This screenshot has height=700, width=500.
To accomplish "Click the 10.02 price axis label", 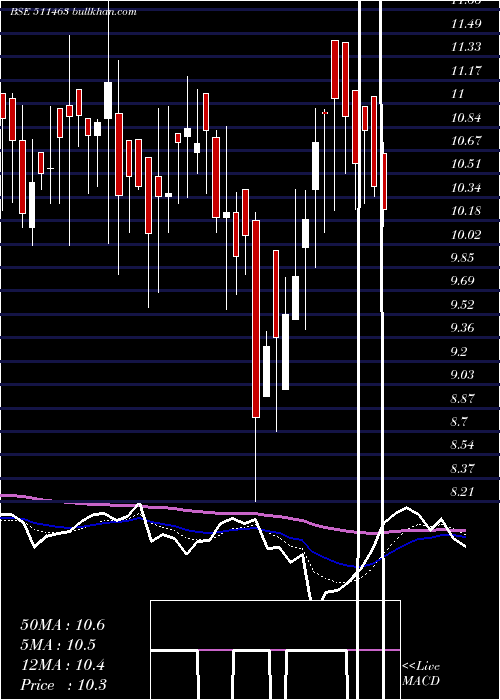I will 466,234.
